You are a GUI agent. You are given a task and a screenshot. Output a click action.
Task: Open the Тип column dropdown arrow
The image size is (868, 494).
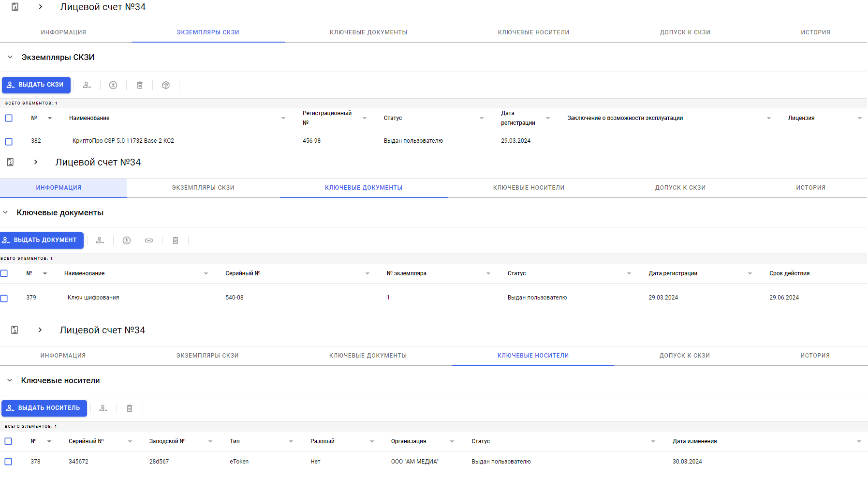(x=291, y=441)
